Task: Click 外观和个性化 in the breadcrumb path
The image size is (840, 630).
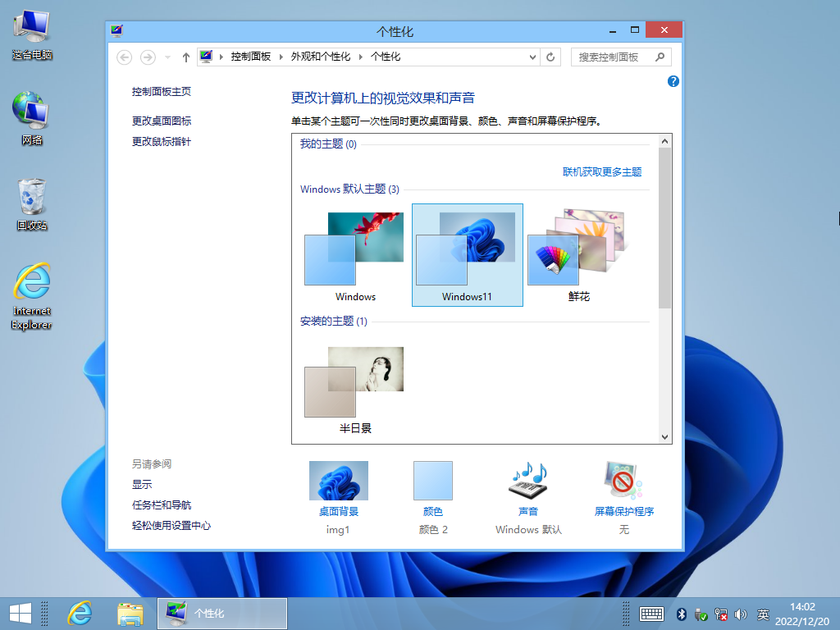Action: (x=320, y=57)
